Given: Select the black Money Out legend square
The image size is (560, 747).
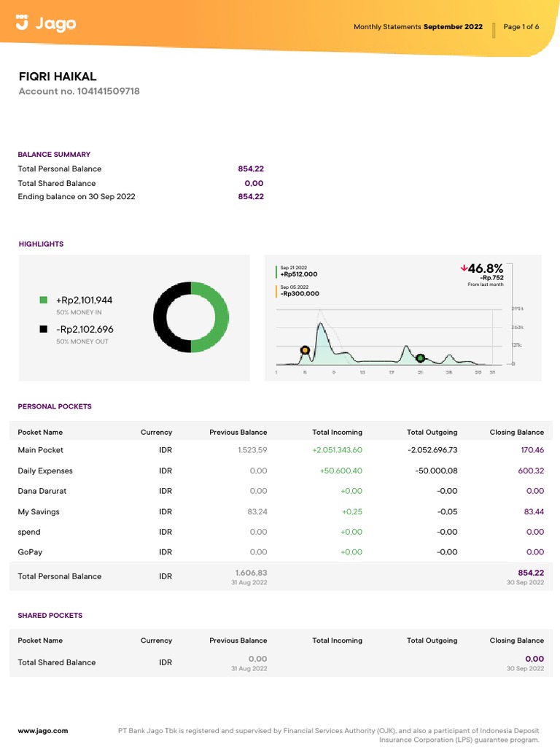Looking at the screenshot, I should coord(44,329).
